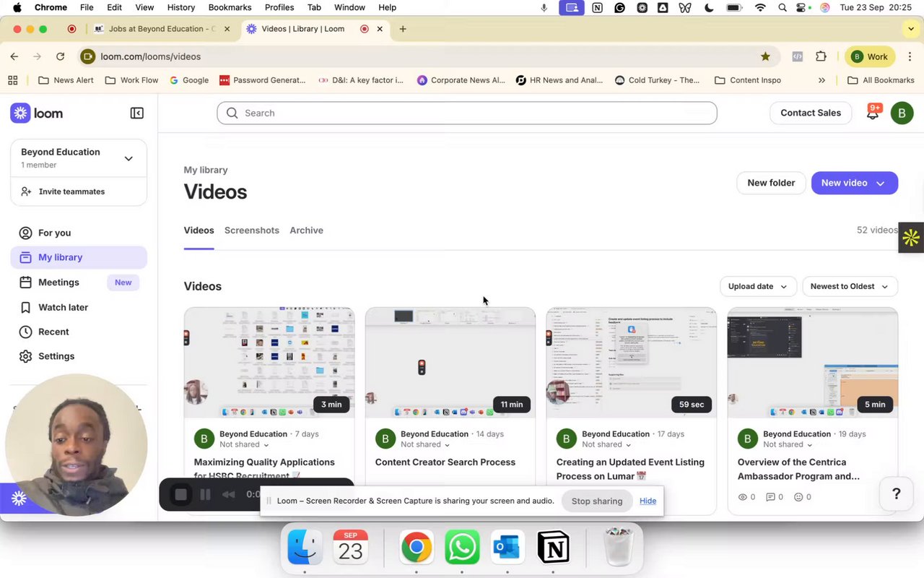The height and width of the screenshot is (578, 924).
Task: Open the 3 min HSBC Recruitment video thumbnail
Action: pos(269,362)
